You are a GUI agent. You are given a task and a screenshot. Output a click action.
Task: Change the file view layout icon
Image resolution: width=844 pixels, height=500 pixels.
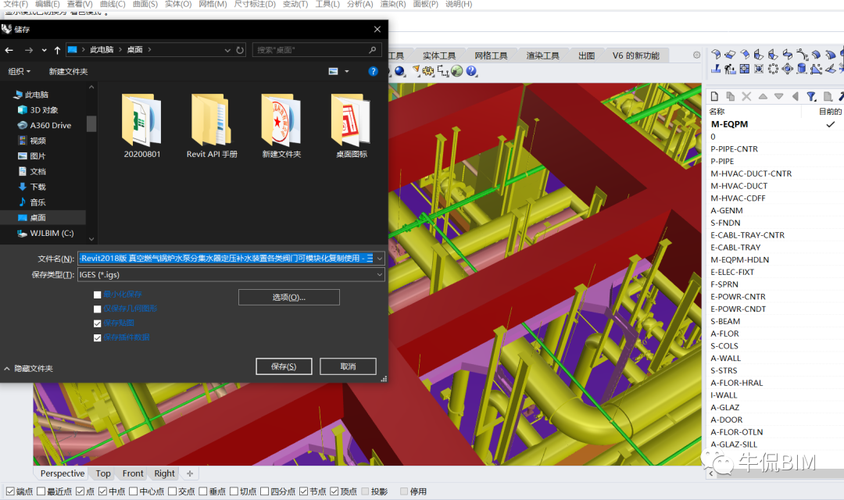point(333,71)
